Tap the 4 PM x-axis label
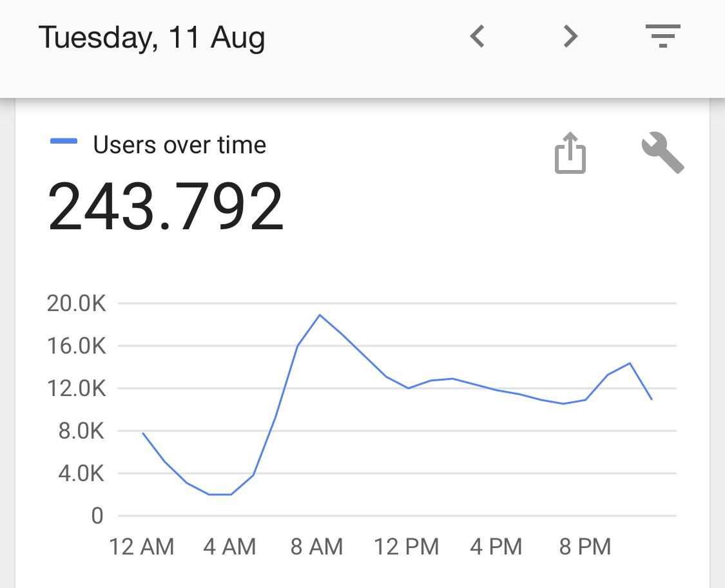Viewport: 725px width, 588px height. coord(496,547)
